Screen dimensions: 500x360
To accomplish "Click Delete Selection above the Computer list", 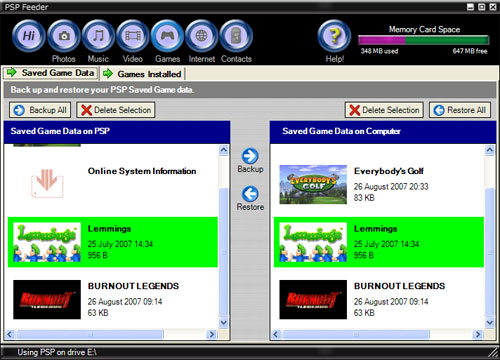I will coord(384,110).
